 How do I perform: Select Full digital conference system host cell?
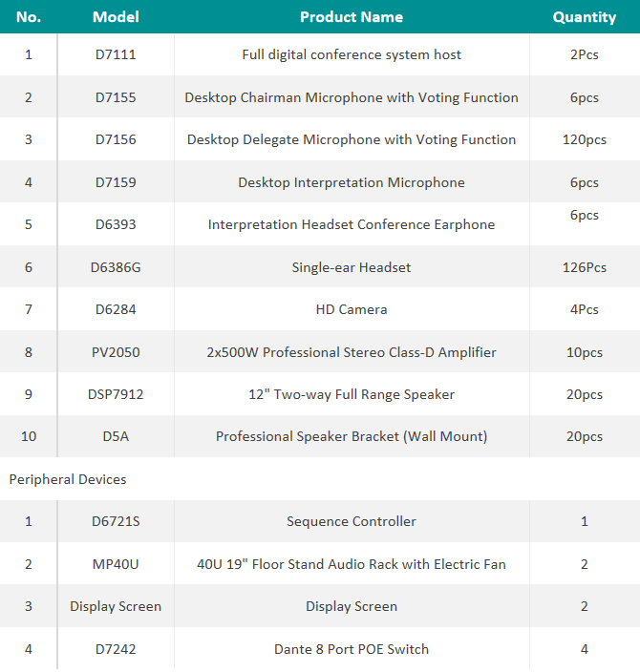click(352, 54)
